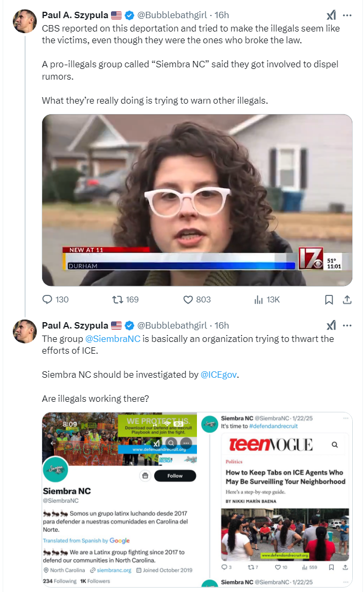Open the @SiembraNC mention link
364x592 pixels.
click(113, 339)
